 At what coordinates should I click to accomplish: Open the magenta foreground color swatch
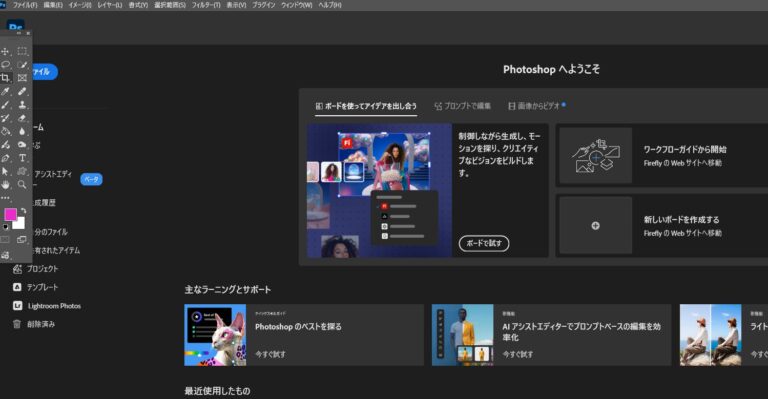click(x=10, y=214)
